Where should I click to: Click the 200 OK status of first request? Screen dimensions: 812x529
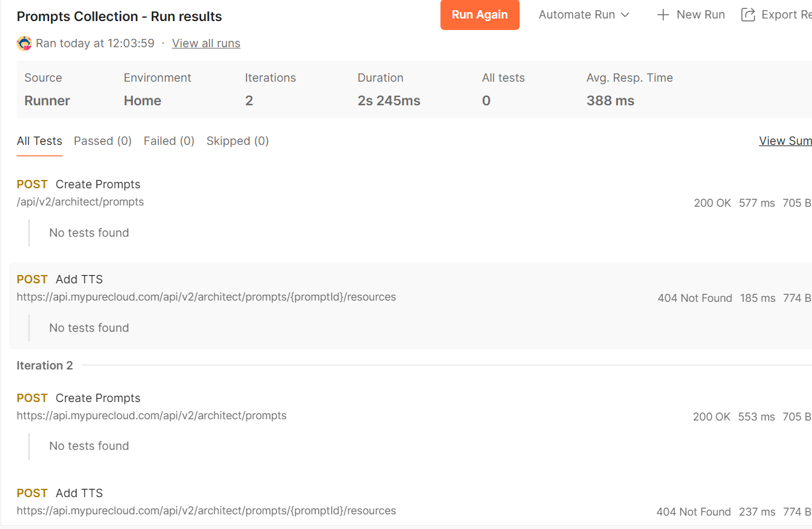point(712,203)
